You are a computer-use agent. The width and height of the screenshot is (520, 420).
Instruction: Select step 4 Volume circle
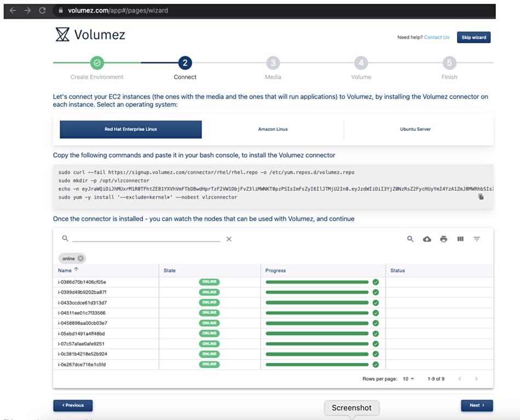(x=361, y=63)
